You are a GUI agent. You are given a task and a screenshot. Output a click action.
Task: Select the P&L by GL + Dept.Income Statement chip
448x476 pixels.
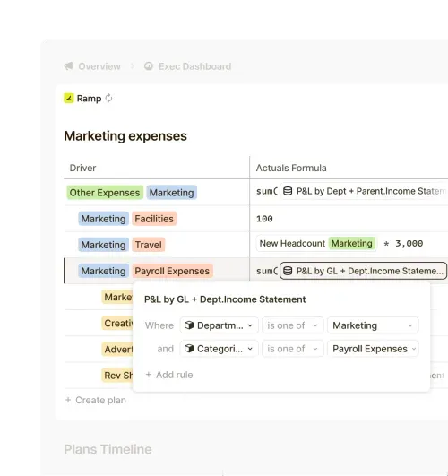click(x=363, y=271)
